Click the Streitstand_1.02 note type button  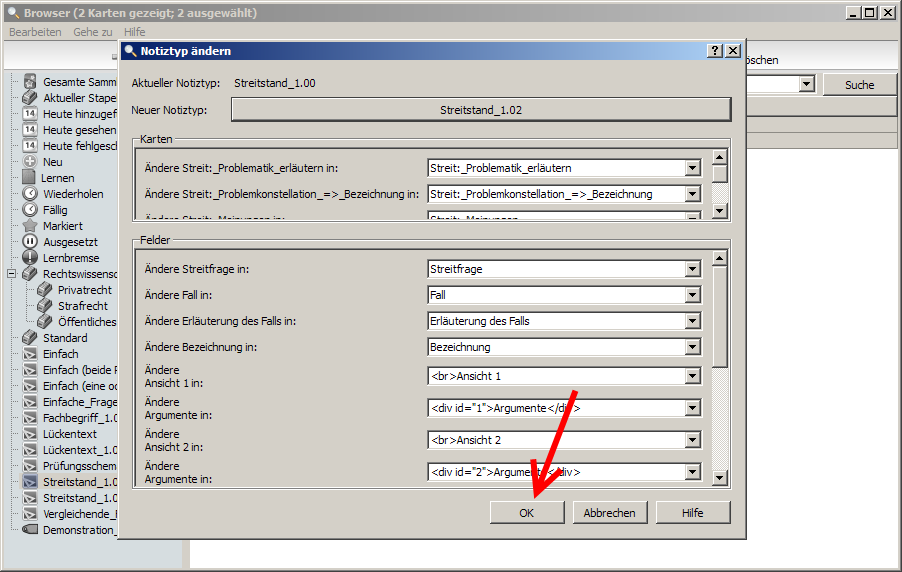click(x=480, y=110)
